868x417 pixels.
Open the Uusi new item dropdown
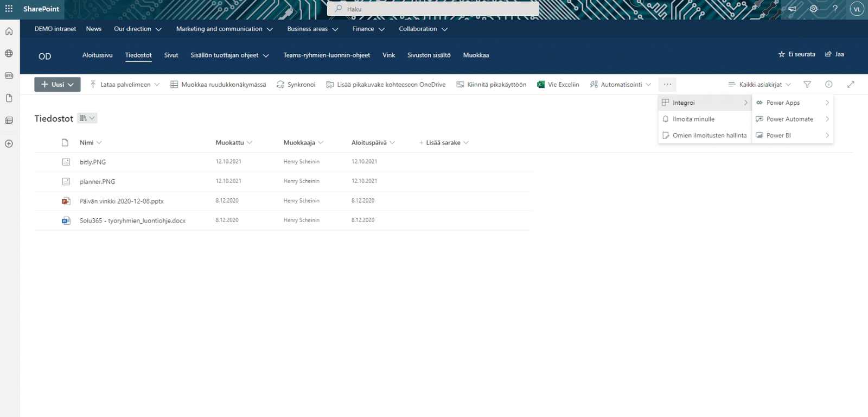click(x=58, y=85)
